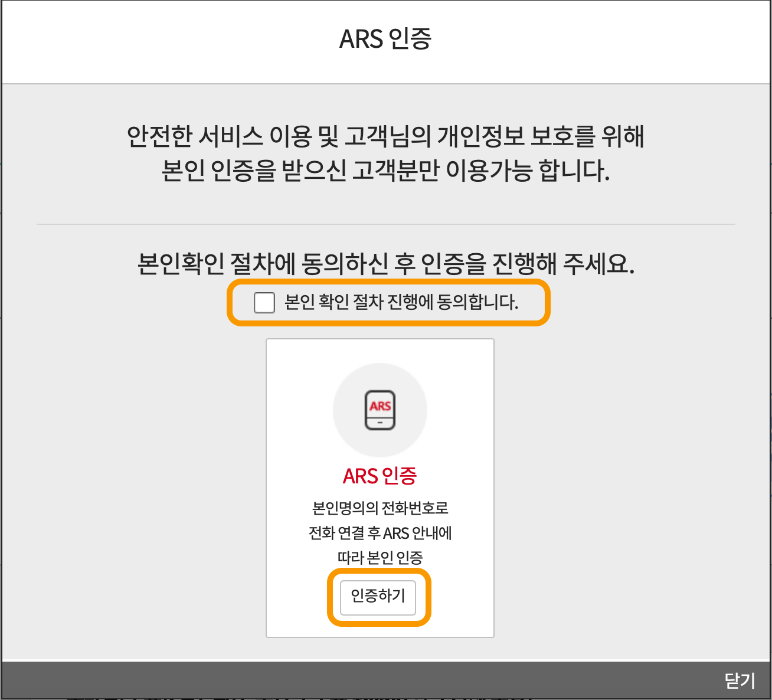This screenshot has height=700, width=772.
Task: Click the 인증하기 button
Action: [x=378, y=597]
